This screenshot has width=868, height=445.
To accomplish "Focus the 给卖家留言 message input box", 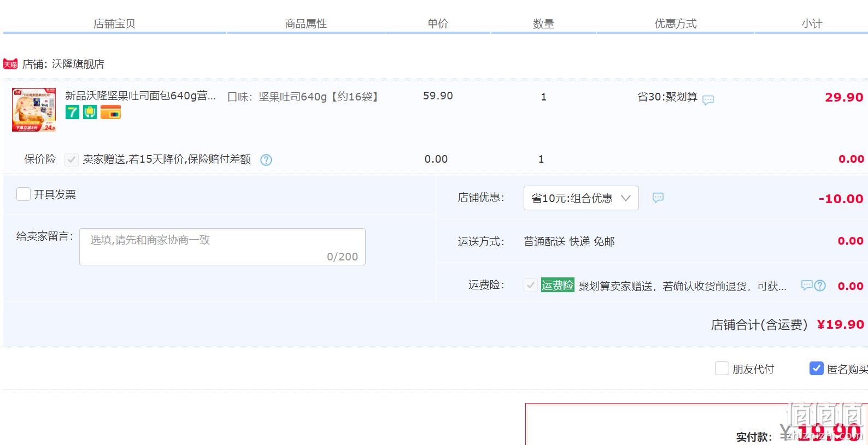I will click(x=222, y=247).
